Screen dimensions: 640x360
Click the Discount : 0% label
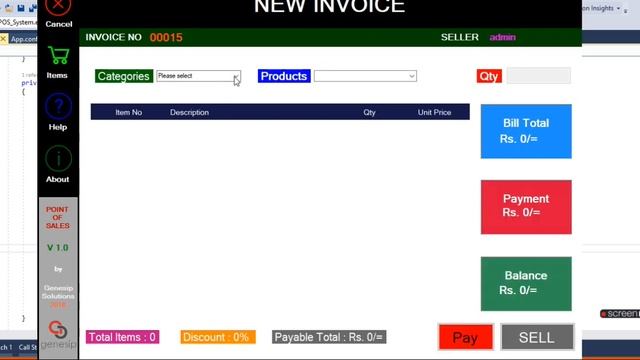coord(218,337)
